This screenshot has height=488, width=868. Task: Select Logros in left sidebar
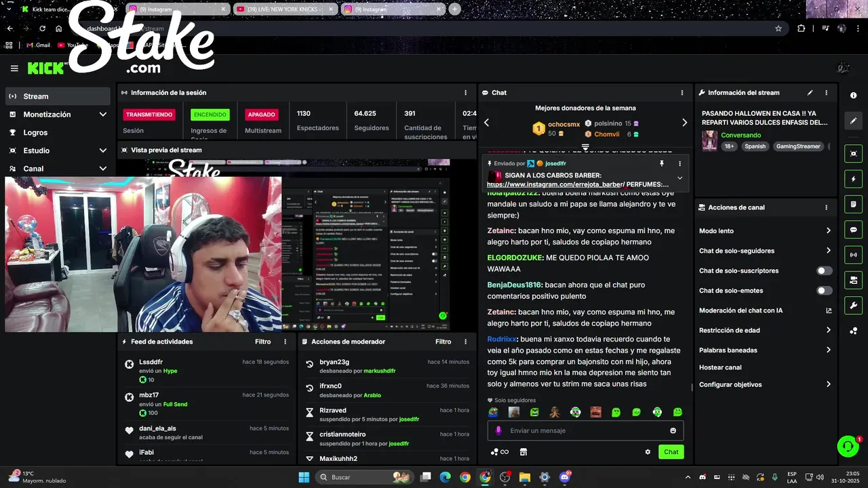(x=58, y=133)
